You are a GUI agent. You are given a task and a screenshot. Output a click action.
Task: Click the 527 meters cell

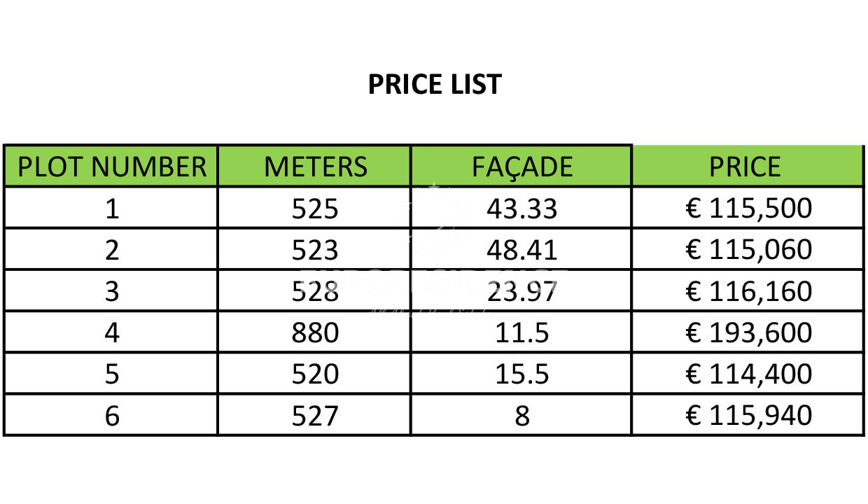pyautogui.click(x=315, y=414)
